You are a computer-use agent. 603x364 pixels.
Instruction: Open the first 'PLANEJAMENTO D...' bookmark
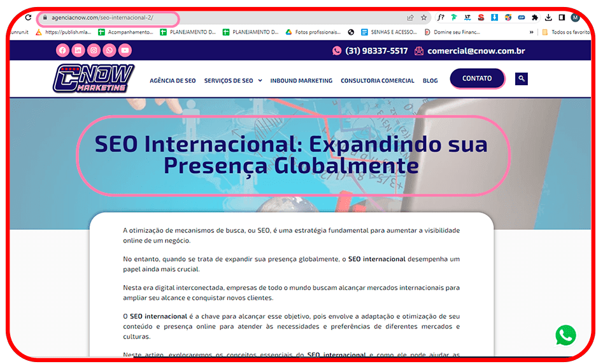coord(188,32)
